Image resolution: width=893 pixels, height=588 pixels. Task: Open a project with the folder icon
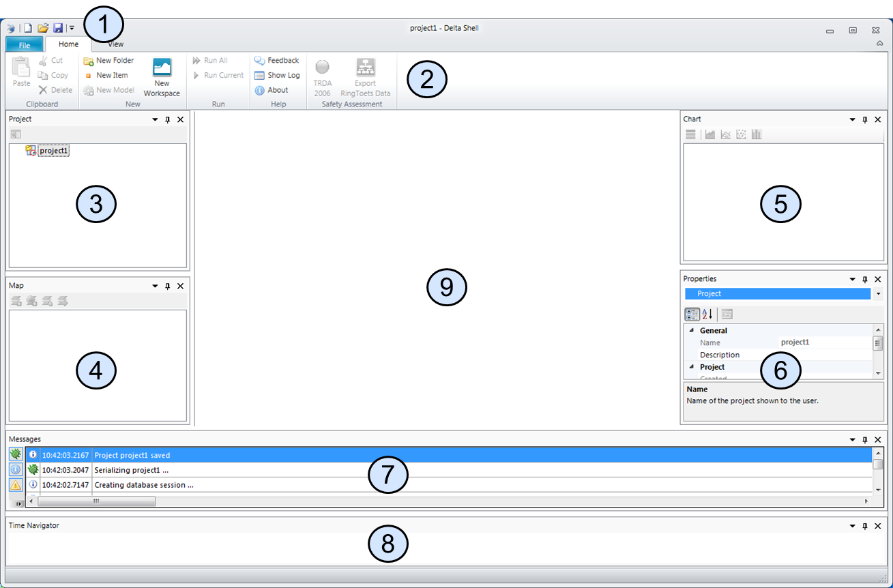[43, 28]
